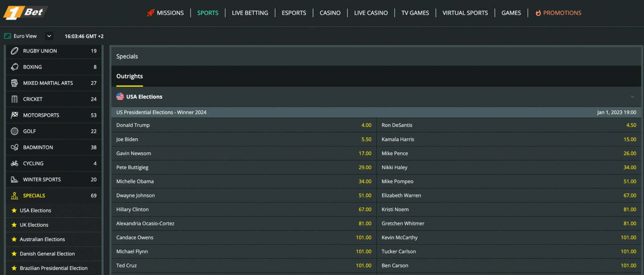This screenshot has height=275, width=644.
Task: Click the star beside Danish General Election
Action: pos(14,254)
